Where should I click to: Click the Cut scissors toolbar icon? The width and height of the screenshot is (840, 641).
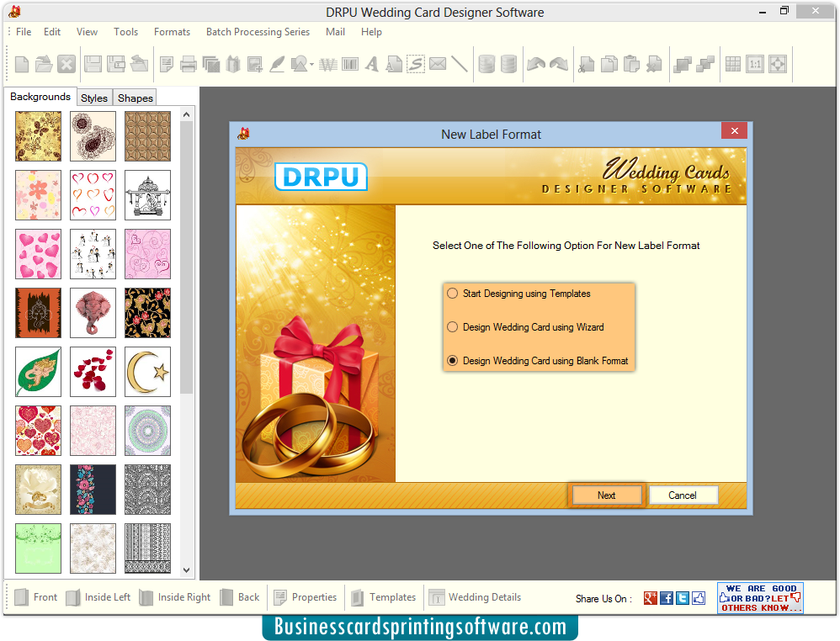click(586, 65)
